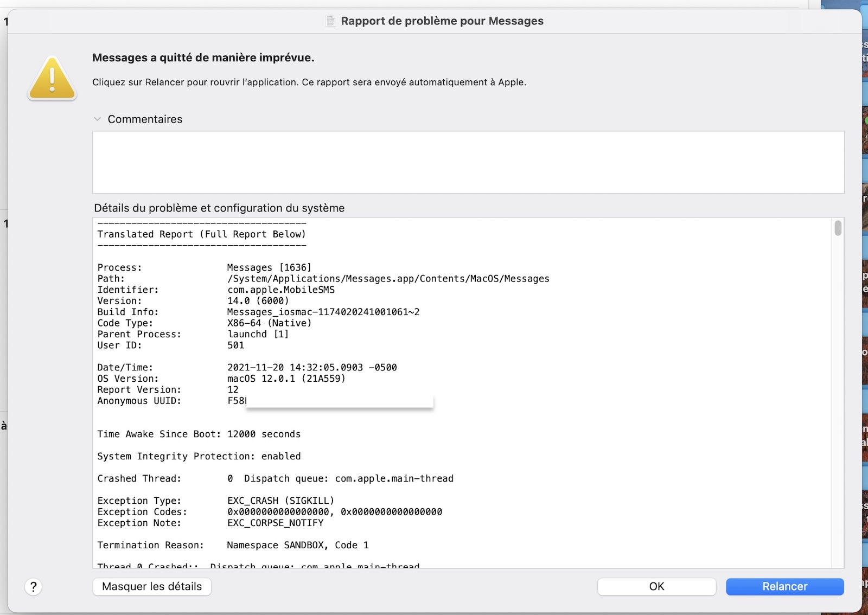Click the document icon in title bar
The width and height of the screenshot is (868, 615).
[x=330, y=21]
